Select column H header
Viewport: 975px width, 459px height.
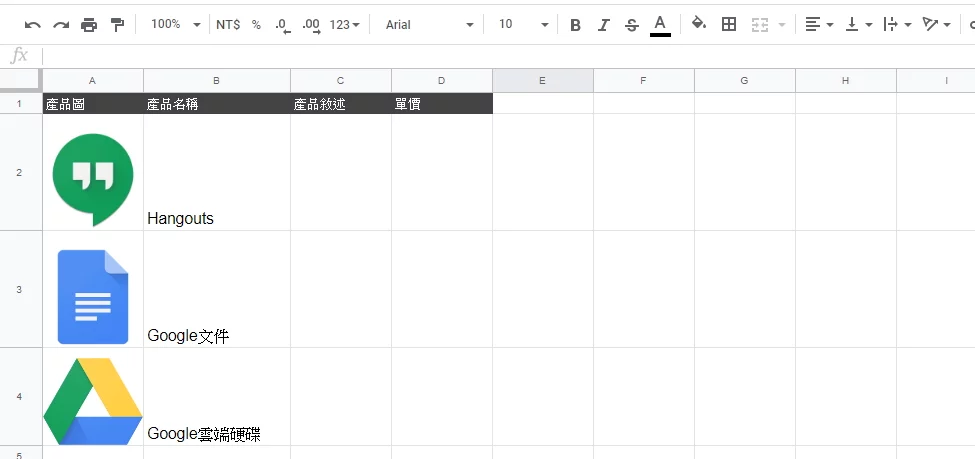click(846, 81)
